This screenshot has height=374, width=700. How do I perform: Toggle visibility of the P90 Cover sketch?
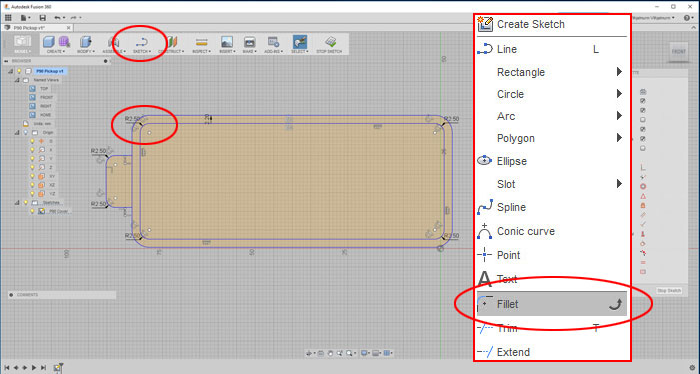tap(32, 211)
